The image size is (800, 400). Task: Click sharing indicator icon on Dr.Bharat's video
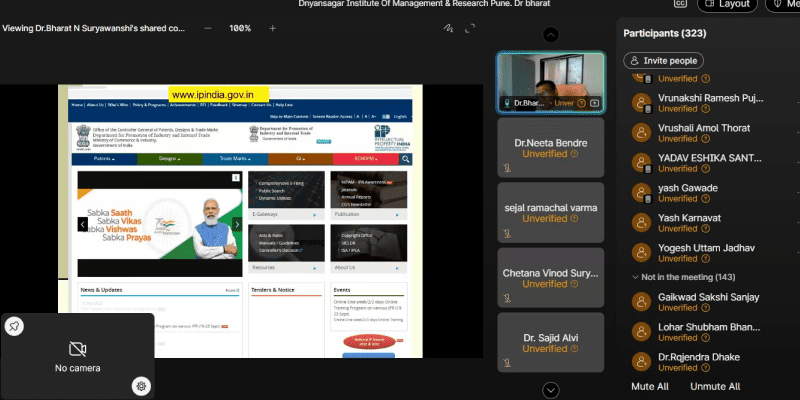click(x=594, y=103)
